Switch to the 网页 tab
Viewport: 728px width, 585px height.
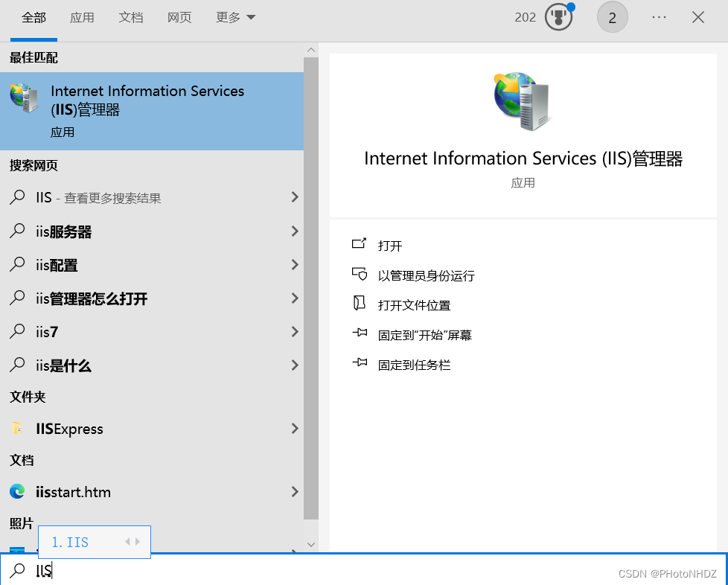(179, 18)
